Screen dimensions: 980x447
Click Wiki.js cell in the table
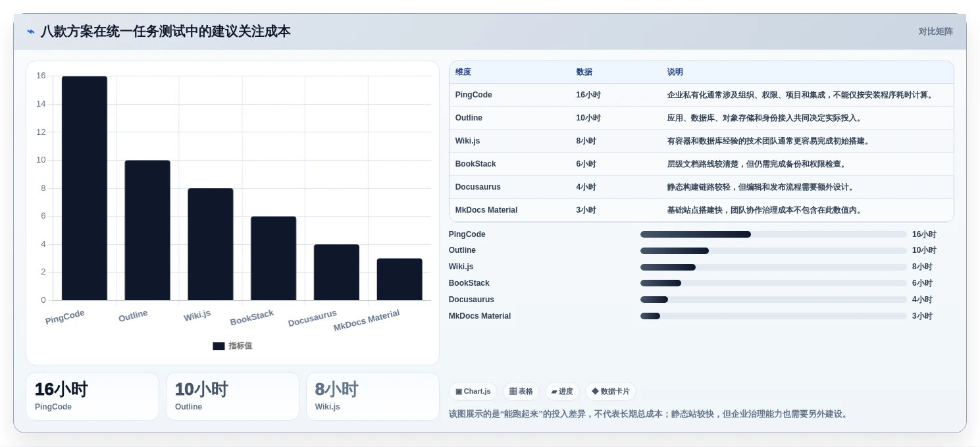(x=469, y=141)
